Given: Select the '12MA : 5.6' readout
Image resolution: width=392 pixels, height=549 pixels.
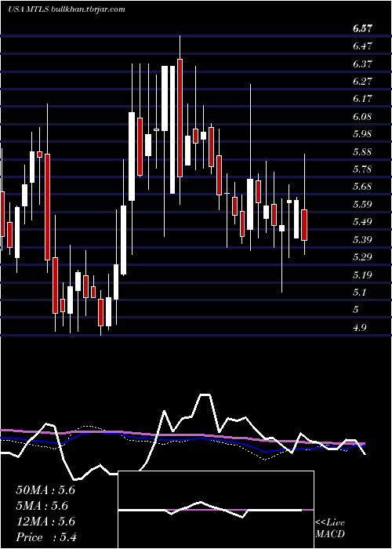Looking at the screenshot, I should pyautogui.click(x=45, y=522).
